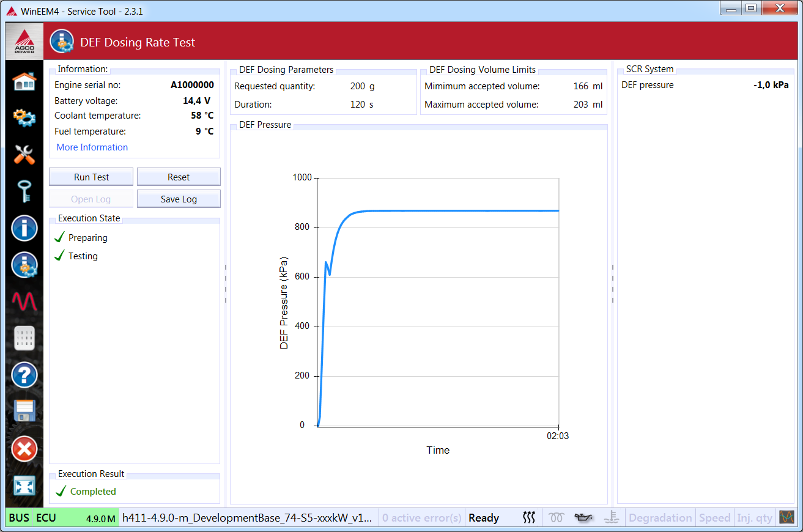This screenshot has height=532, width=803.
Task: Open the Home screen from the sidebar
Action: [x=24, y=81]
